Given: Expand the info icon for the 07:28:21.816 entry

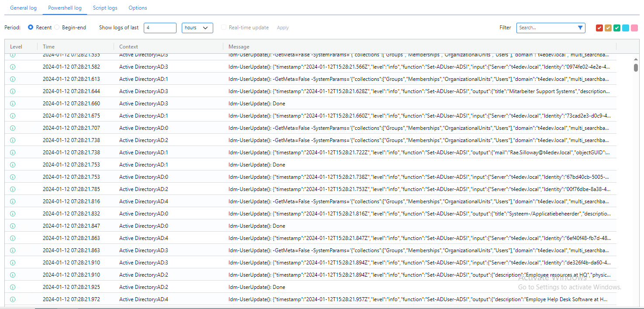Looking at the screenshot, I should click(x=12, y=201).
